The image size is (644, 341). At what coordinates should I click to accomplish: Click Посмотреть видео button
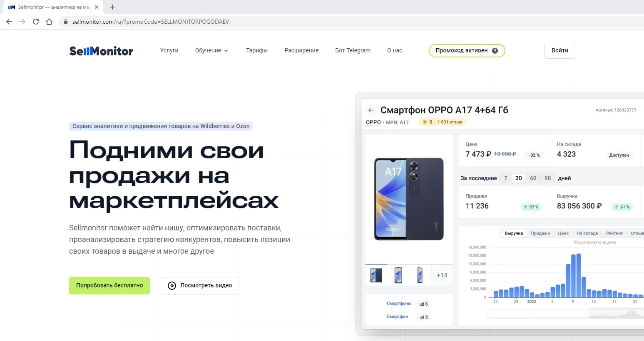click(199, 286)
